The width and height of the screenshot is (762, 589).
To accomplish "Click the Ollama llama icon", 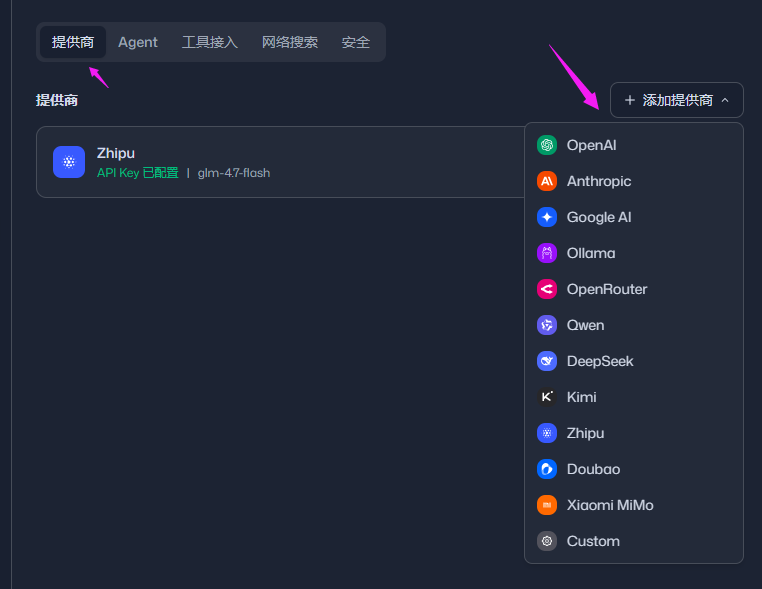I will (547, 253).
